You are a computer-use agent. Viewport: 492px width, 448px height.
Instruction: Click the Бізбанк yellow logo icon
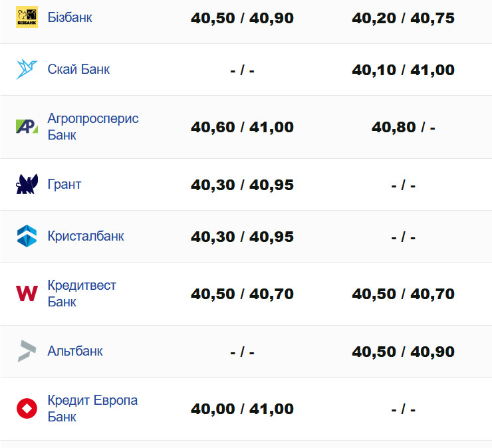(x=27, y=17)
